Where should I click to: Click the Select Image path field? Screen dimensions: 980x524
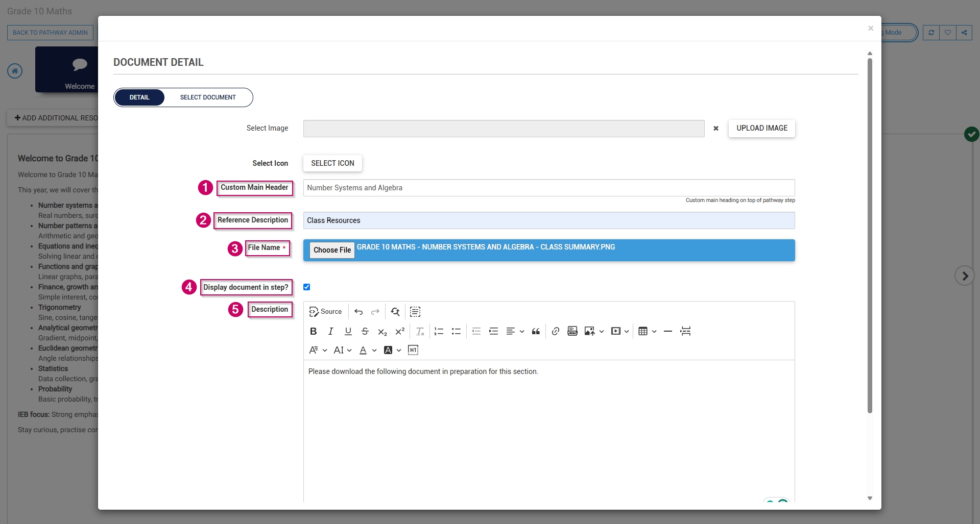tap(504, 129)
